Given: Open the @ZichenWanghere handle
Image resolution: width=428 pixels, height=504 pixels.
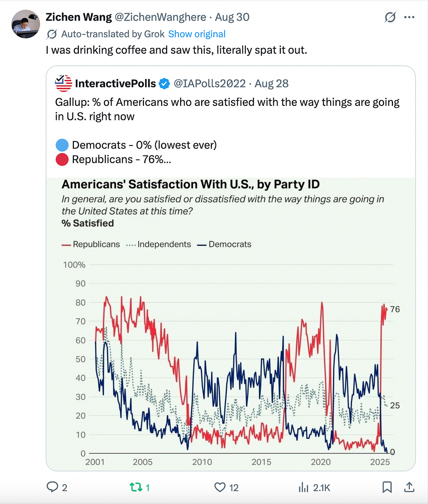Looking at the screenshot, I should [160, 17].
